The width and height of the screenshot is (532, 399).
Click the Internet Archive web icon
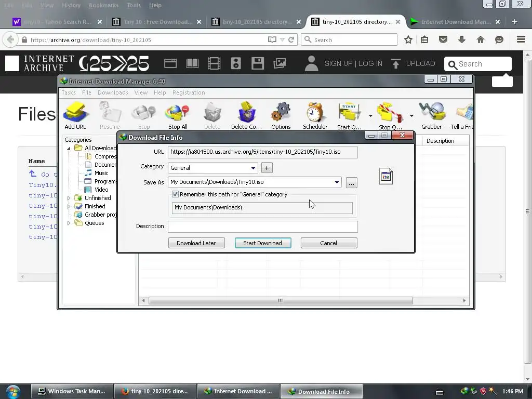[170, 63]
